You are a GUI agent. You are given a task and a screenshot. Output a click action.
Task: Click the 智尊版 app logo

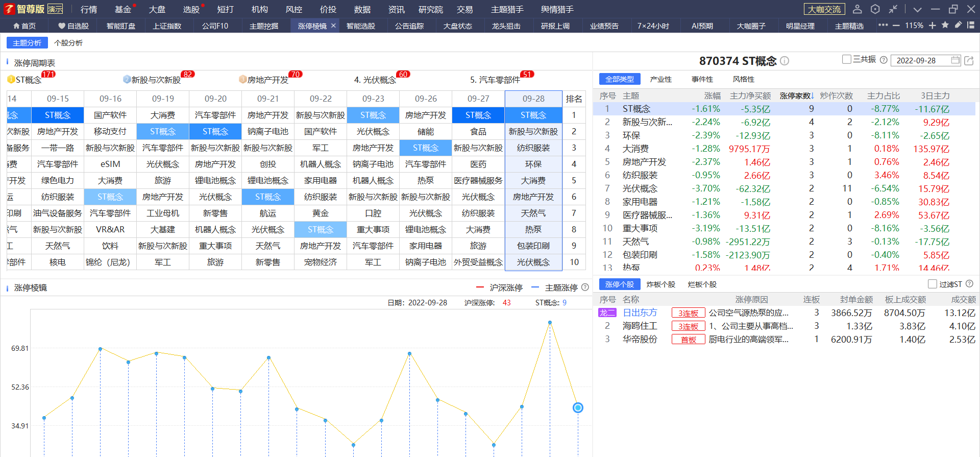pyautogui.click(x=24, y=9)
